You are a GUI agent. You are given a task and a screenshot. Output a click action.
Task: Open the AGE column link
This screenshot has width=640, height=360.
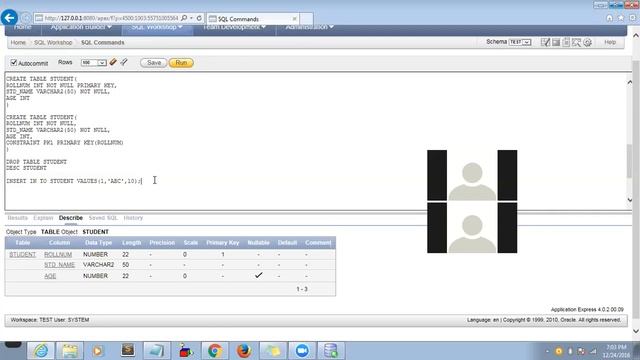tap(50, 276)
